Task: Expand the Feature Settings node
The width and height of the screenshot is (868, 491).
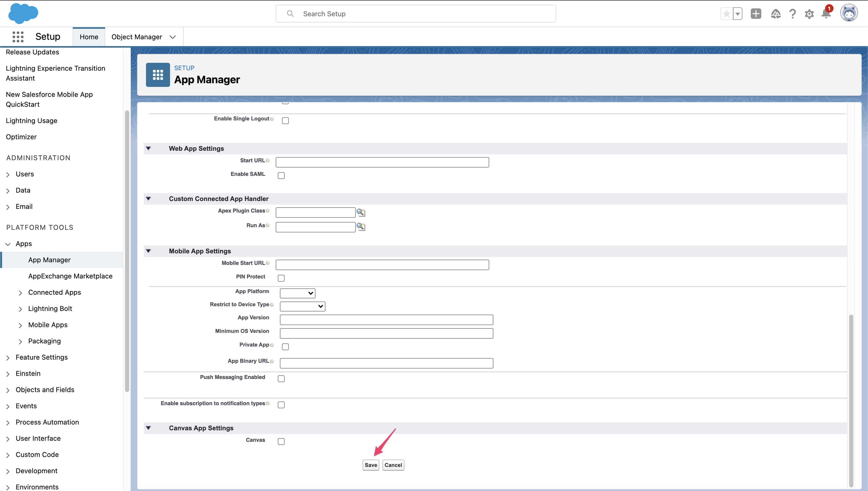Action: (8, 358)
